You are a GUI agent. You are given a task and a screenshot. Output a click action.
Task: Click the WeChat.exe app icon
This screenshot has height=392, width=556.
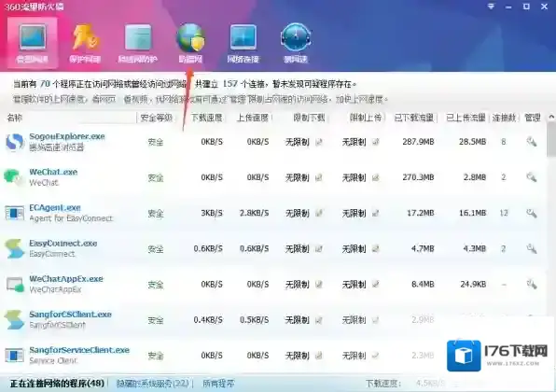[x=14, y=177]
